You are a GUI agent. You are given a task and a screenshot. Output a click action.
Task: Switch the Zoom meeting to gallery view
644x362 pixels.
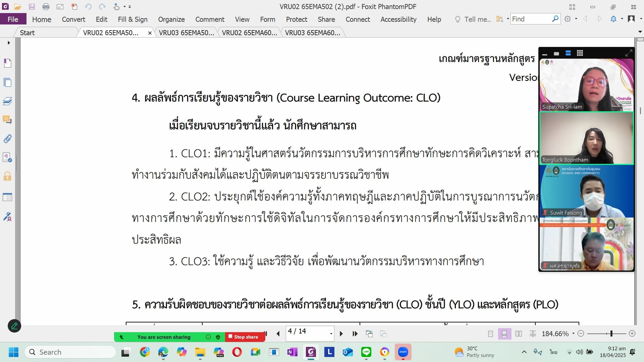[x=580, y=53]
